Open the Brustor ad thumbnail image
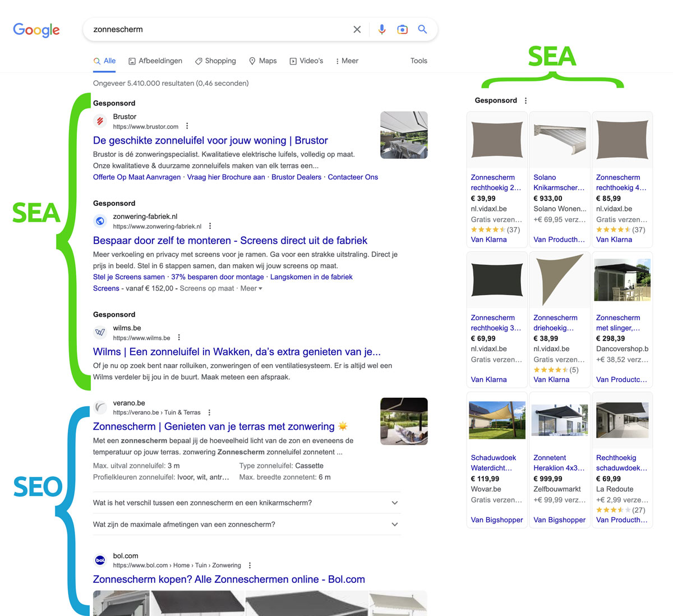Image resolution: width=673 pixels, height=616 pixels. pos(404,135)
